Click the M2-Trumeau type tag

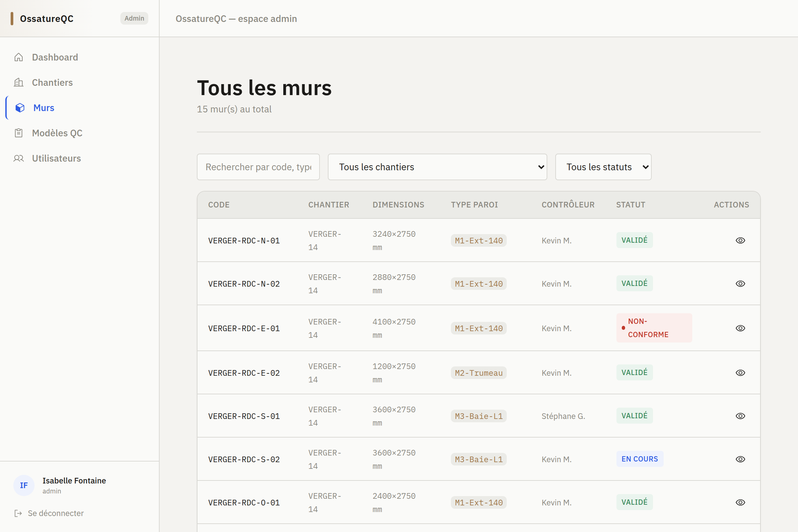pyautogui.click(x=479, y=373)
